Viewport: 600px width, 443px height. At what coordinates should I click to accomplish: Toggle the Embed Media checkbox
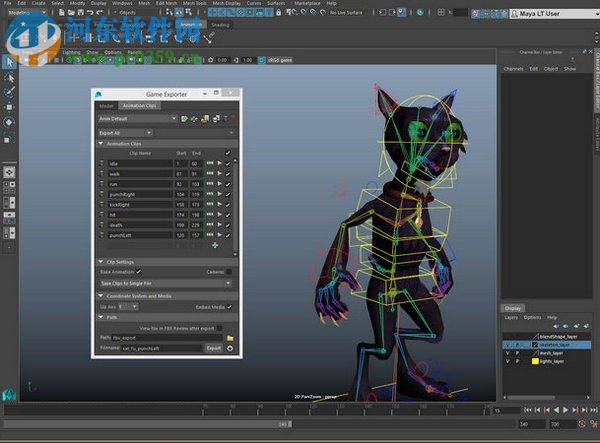[229, 307]
